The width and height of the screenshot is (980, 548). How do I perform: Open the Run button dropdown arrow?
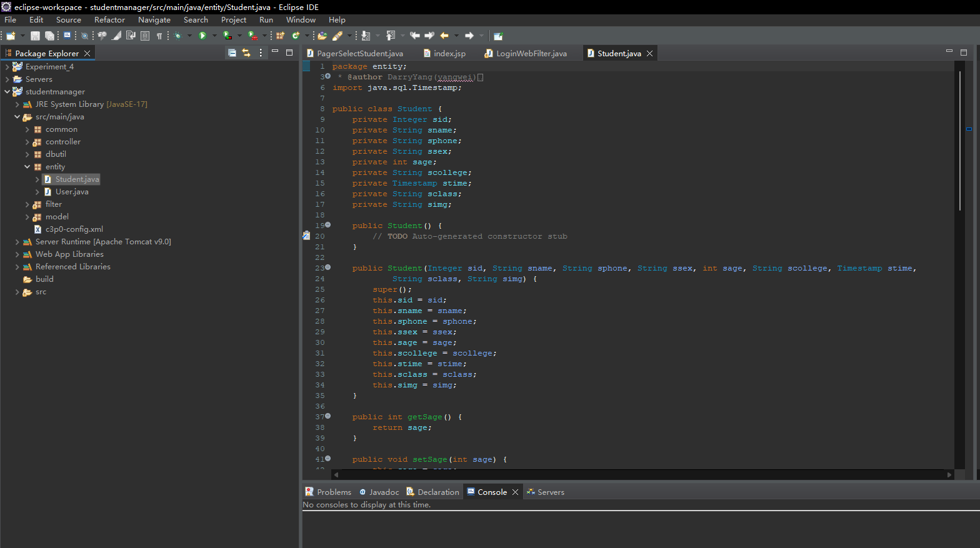(214, 36)
